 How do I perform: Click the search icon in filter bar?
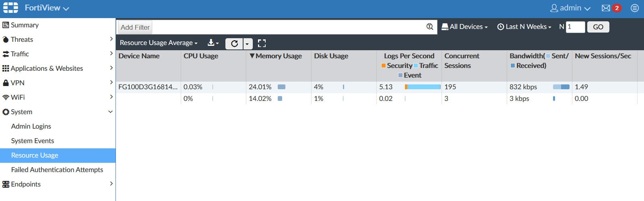pyautogui.click(x=429, y=27)
